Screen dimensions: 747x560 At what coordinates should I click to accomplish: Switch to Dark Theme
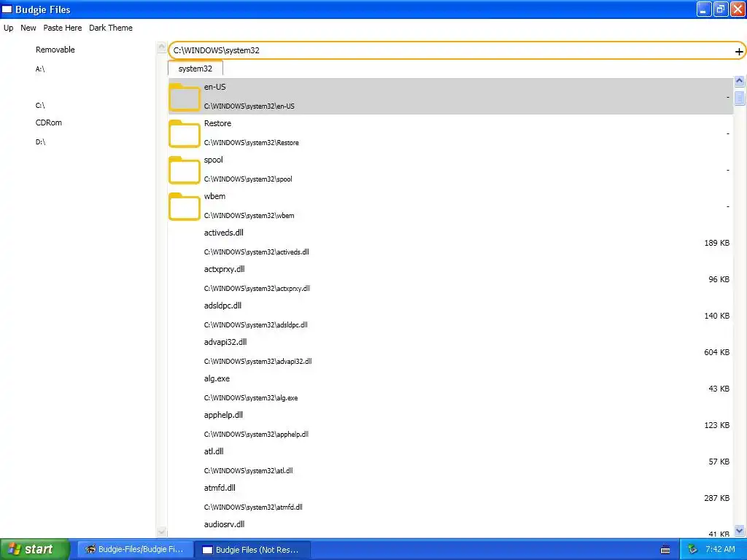pos(111,28)
